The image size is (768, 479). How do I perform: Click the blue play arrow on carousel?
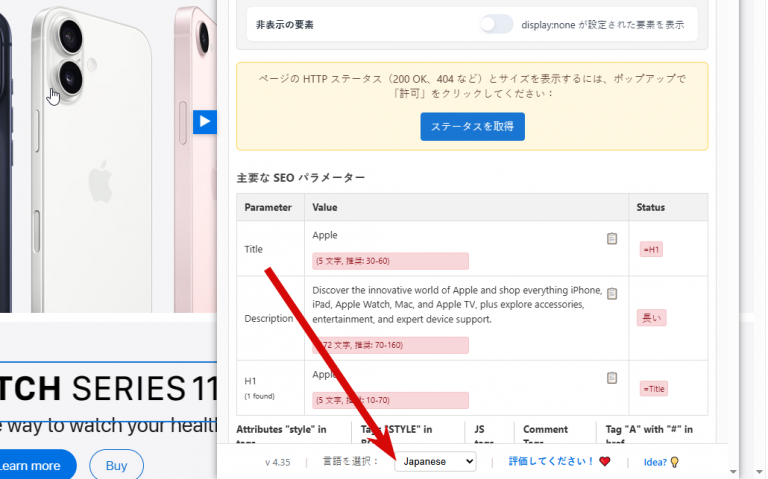coord(205,121)
